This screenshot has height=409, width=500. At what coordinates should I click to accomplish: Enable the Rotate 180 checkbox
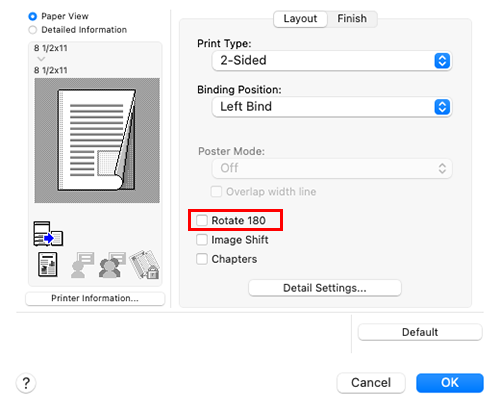[202, 220]
